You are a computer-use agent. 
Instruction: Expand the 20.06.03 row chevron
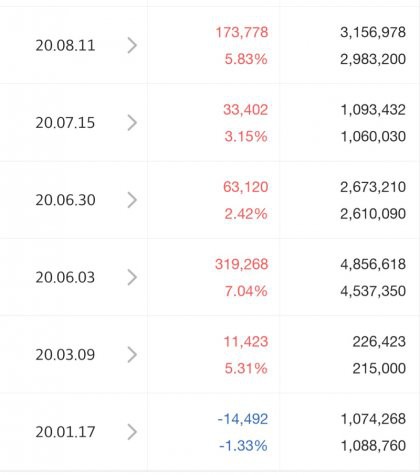(x=132, y=278)
